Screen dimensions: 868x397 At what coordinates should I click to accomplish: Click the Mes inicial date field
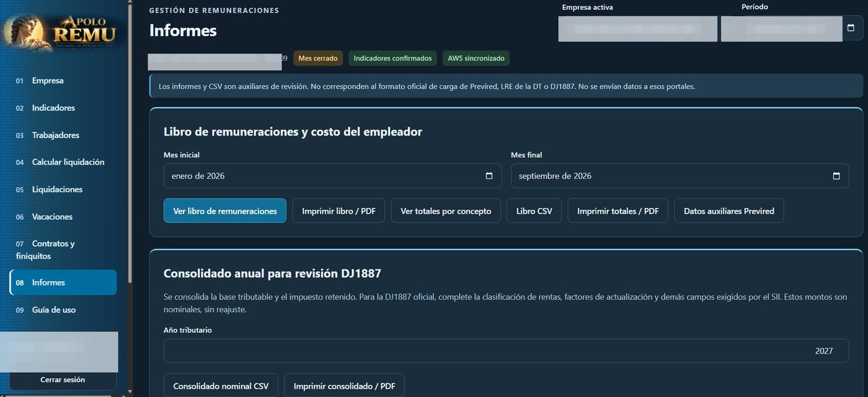pyautogui.click(x=333, y=176)
